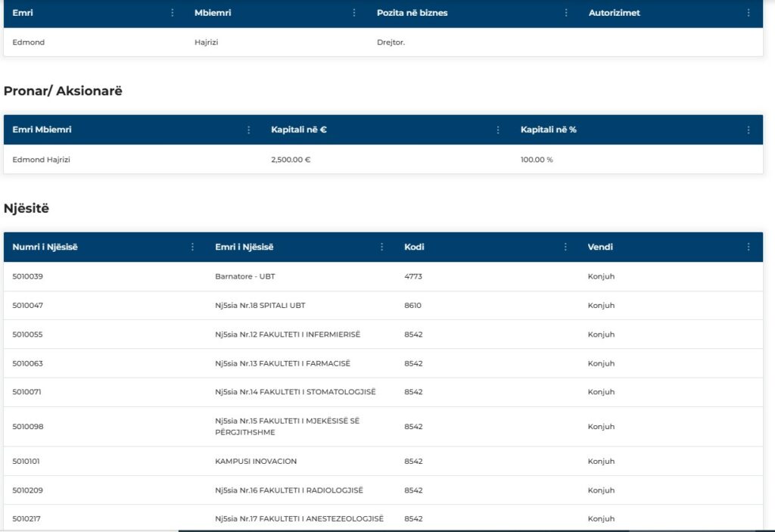Sort by Kodi column header
This screenshot has width=775, height=532.
click(414, 247)
